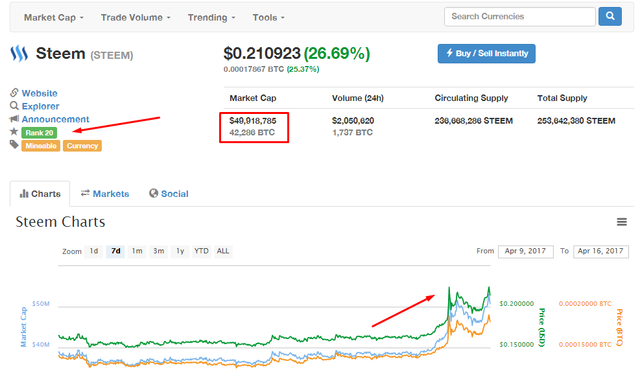The image size is (640, 379).
Task: Click the price $0.210923 text
Action: click(x=262, y=53)
